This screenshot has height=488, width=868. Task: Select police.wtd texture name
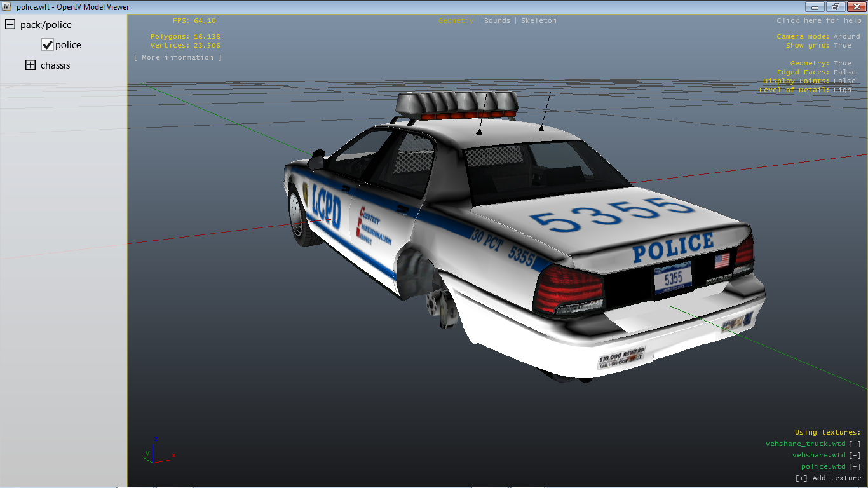click(824, 467)
